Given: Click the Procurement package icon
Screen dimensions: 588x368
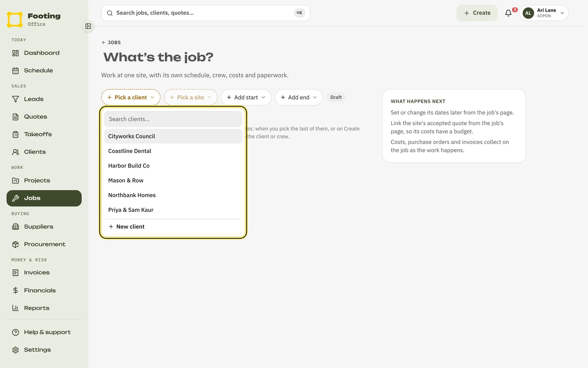Looking at the screenshot, I should 15,244.
